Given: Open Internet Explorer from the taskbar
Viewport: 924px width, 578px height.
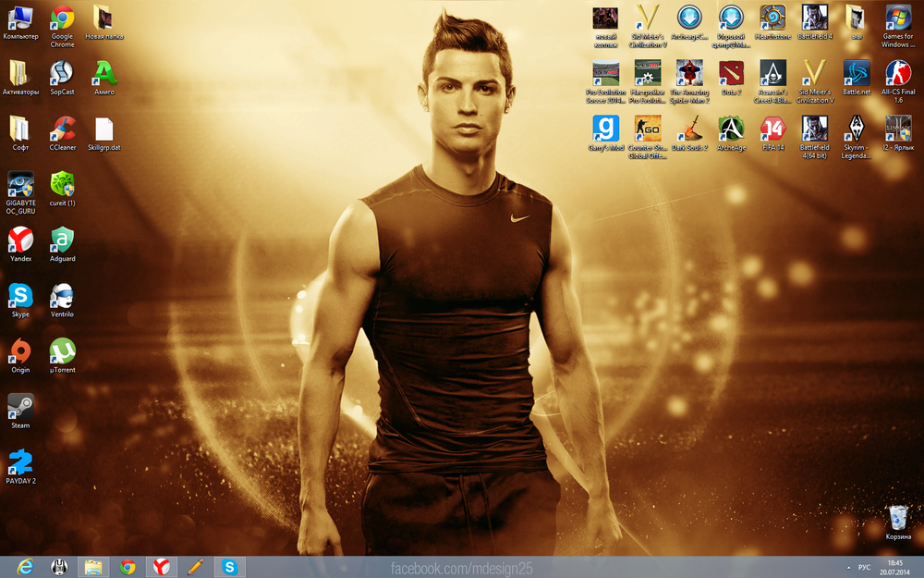Looking at the screenshot, I should tap(24, 567).
